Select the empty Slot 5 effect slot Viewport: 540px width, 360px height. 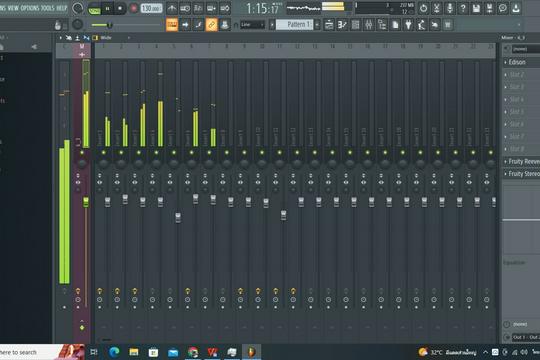[x=521, y=112]
